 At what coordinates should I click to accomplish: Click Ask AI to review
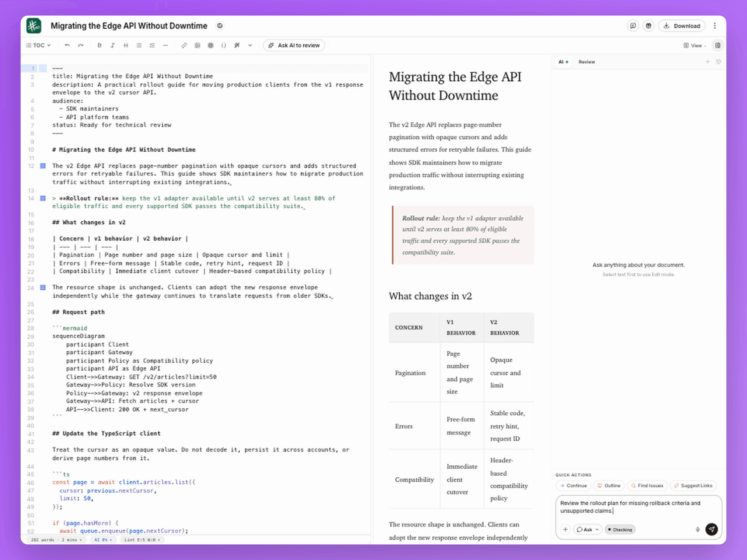tap(294, 45)
